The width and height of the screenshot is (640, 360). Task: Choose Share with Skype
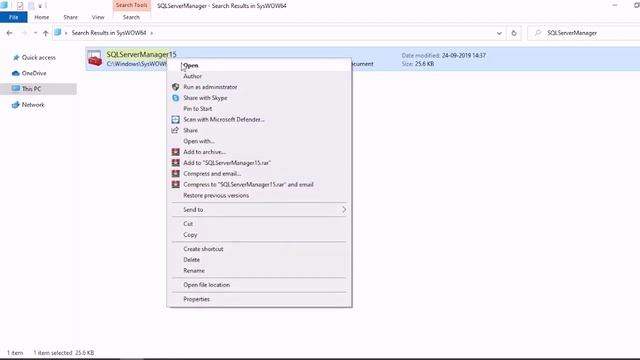click(259, 98)
